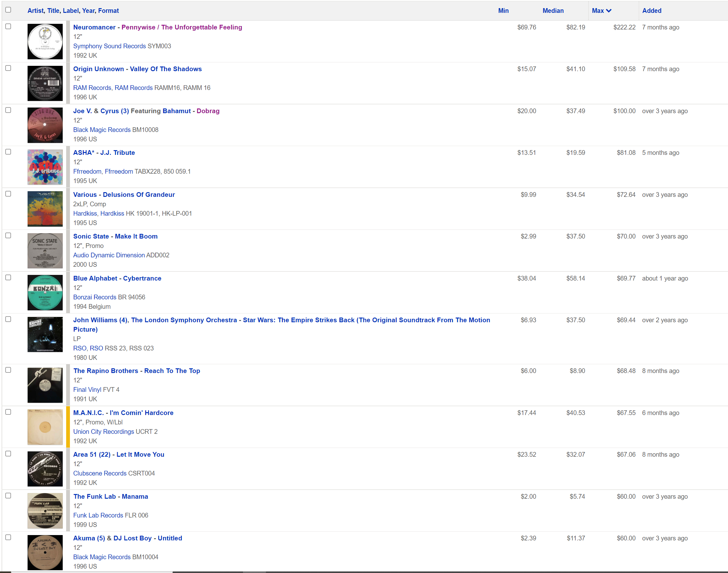
Task: Tick checkbox for The Funk Lab Manama
Action: coord(8,495)
